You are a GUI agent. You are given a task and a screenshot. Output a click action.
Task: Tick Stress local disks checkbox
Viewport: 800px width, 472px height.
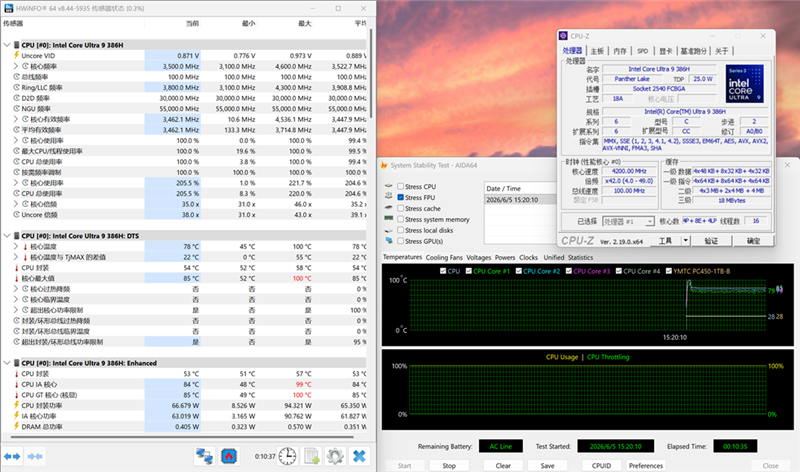pos(401,230)
